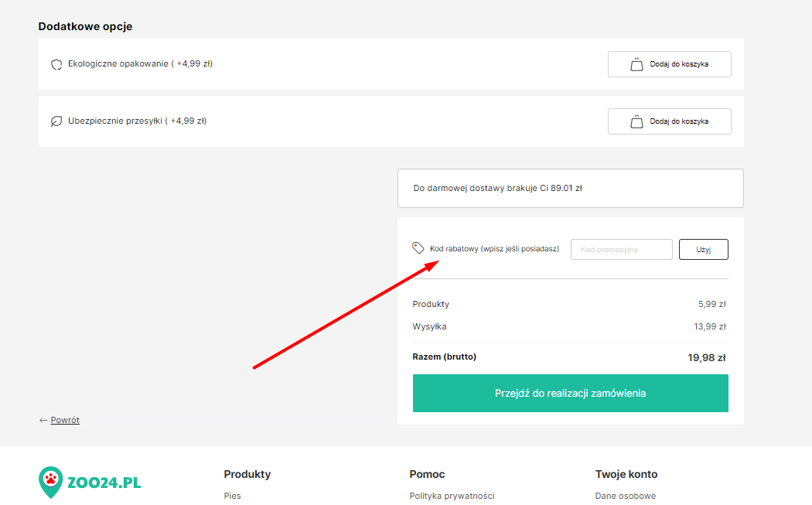
Task: Click the Kod rabatowy label text
Action: (495, 248)
